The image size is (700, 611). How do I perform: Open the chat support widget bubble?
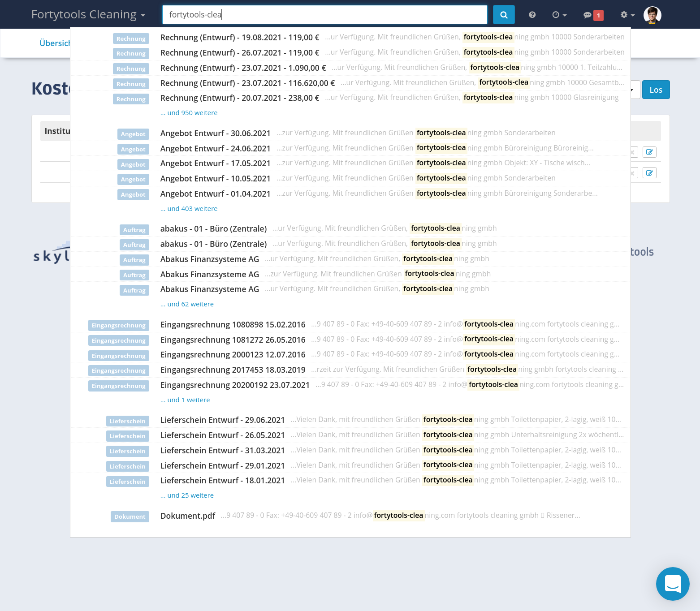[x=672, y=583]
